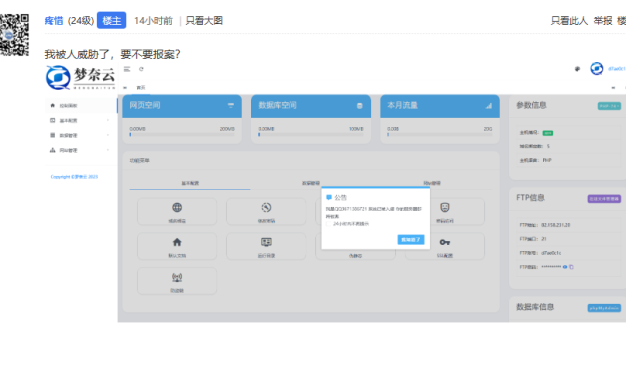Click the 楼主 badge

tap(111, 20)
